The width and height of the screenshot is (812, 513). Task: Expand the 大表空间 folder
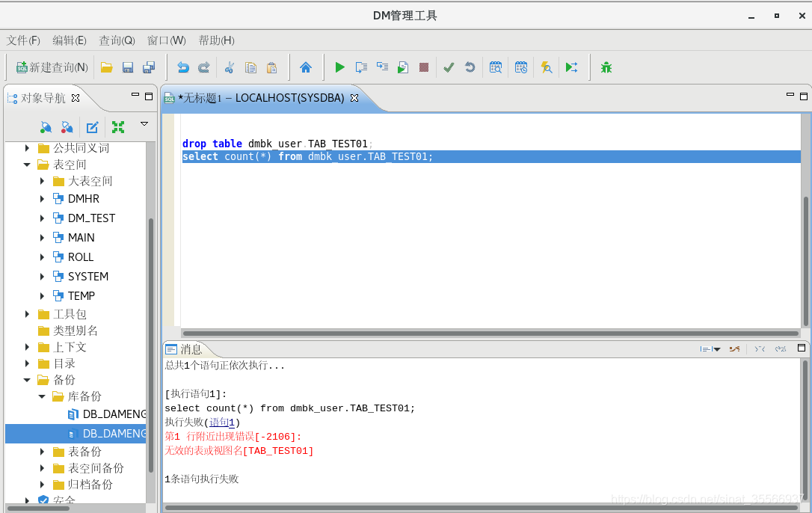(x=43, y=182)
